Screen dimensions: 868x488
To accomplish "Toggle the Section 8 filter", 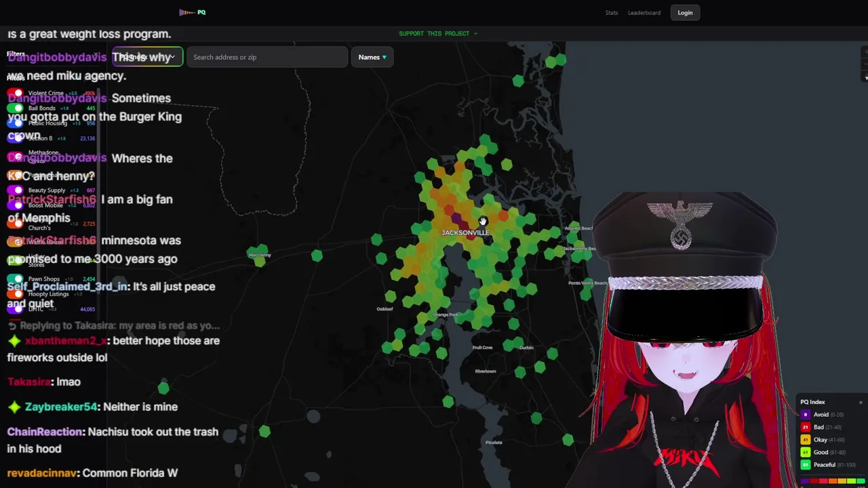I will pos(15,138).
